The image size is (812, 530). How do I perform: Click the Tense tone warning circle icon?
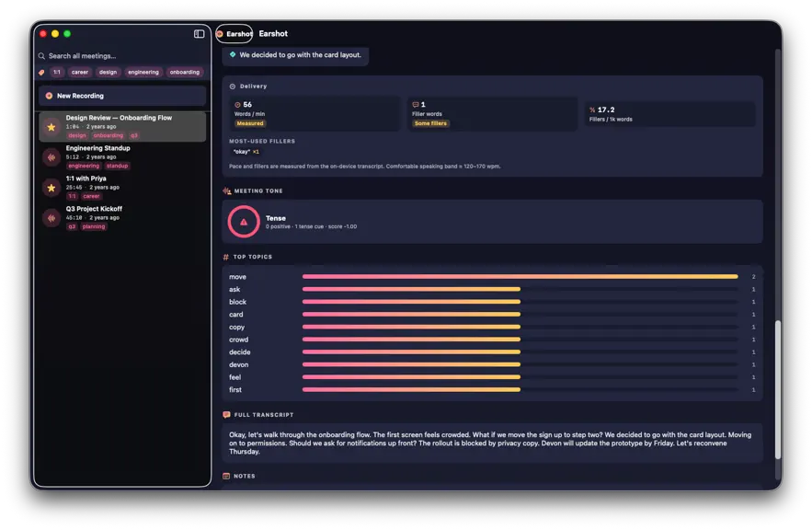pyautogui.click(x=244, y=222)
